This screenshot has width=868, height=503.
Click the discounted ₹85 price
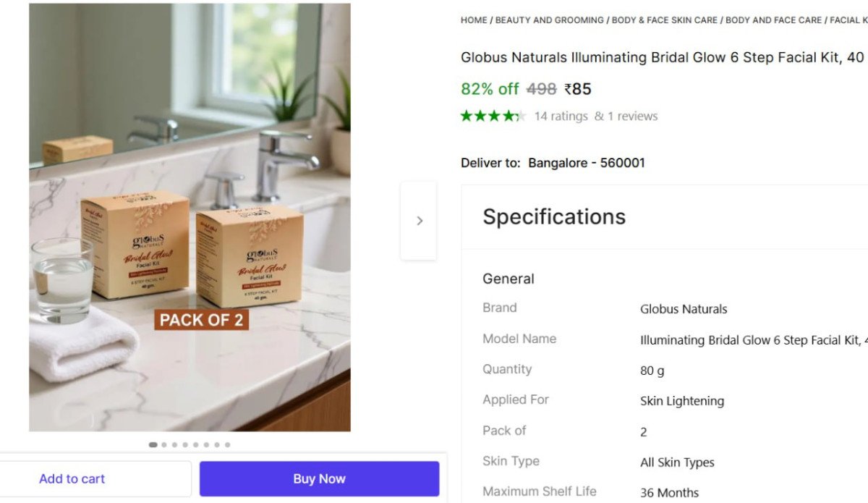coord(578,89)
